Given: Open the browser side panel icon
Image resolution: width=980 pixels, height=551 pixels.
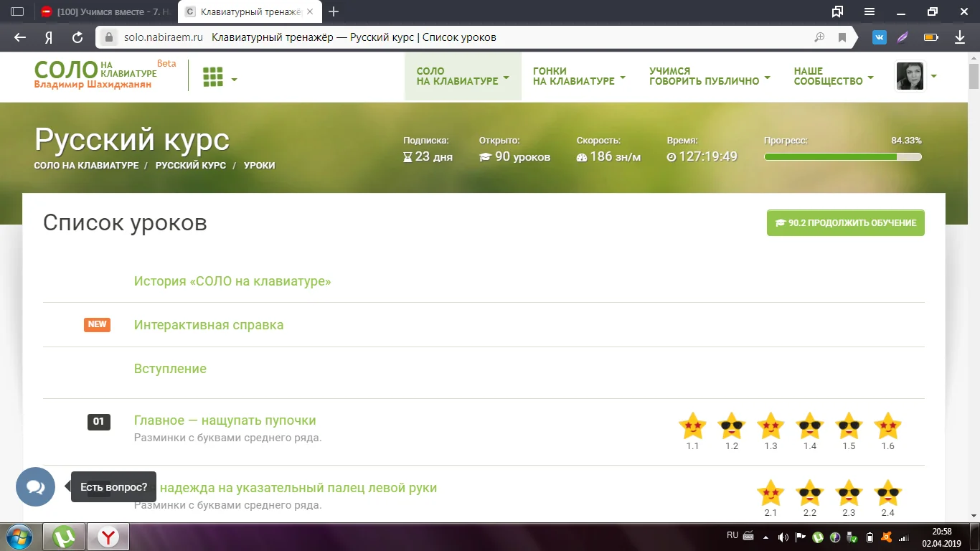Looking at the screenshot, I should [x=18, y=11].
